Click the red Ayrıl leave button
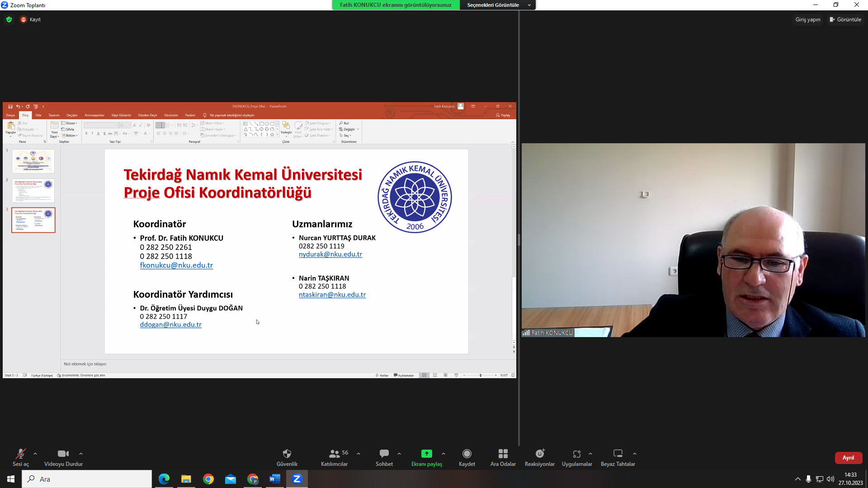Screen dimensions: 868x488 point(848,458)
